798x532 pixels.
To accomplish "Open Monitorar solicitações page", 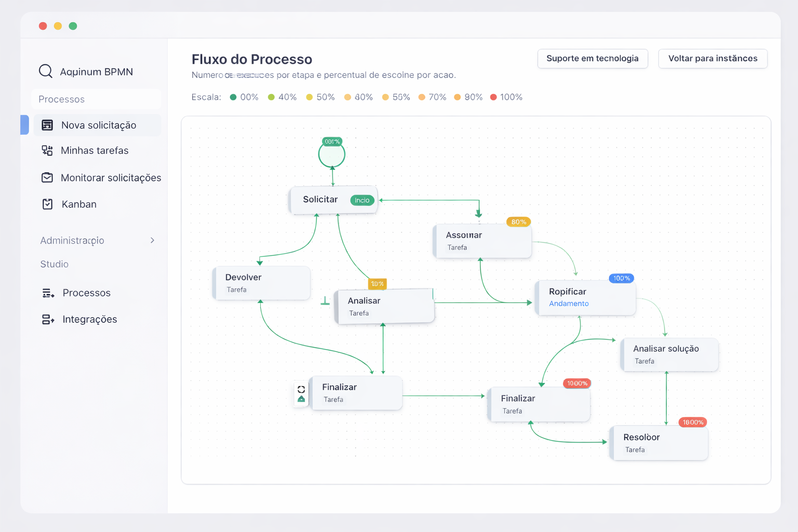I will coord(111,178).
